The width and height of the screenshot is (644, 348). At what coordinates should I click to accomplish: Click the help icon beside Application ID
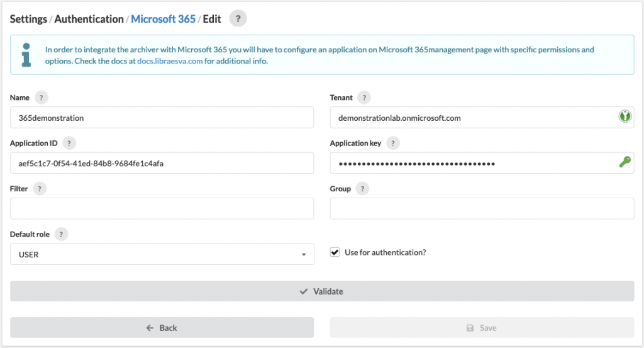pyautogui.click(x=69, y=143)
